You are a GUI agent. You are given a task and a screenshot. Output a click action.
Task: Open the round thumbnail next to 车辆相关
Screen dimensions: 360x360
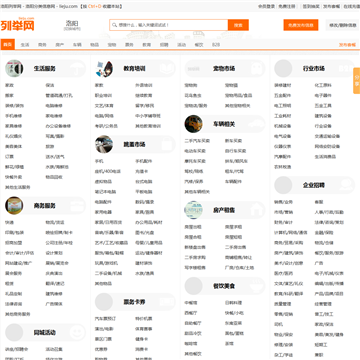click(193, 124)
